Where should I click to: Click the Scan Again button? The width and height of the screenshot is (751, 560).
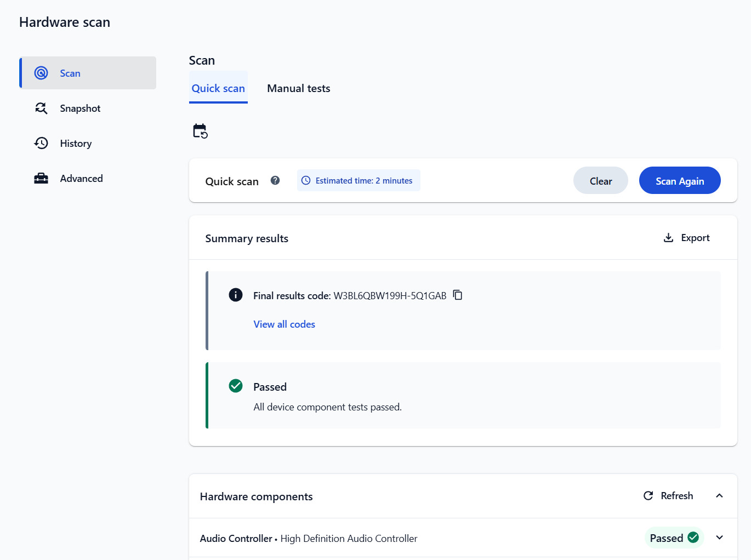[680, 180]
